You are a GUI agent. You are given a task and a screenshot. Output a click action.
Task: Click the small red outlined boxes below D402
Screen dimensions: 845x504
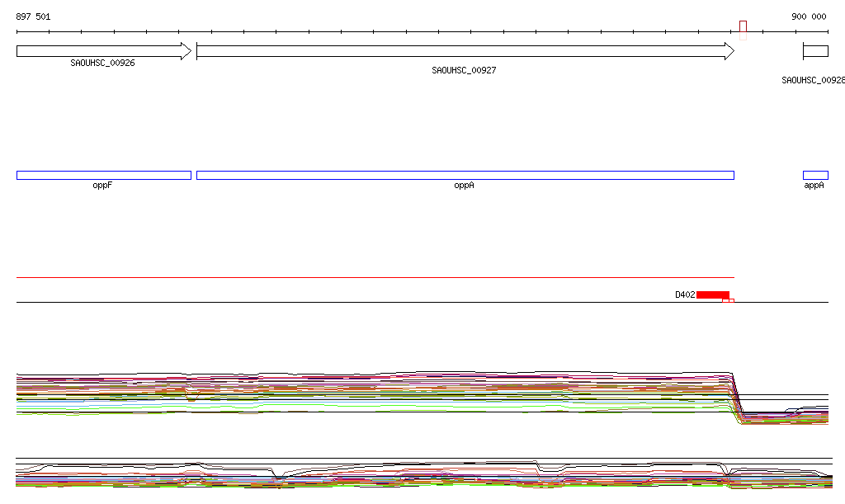pos(728,301)
